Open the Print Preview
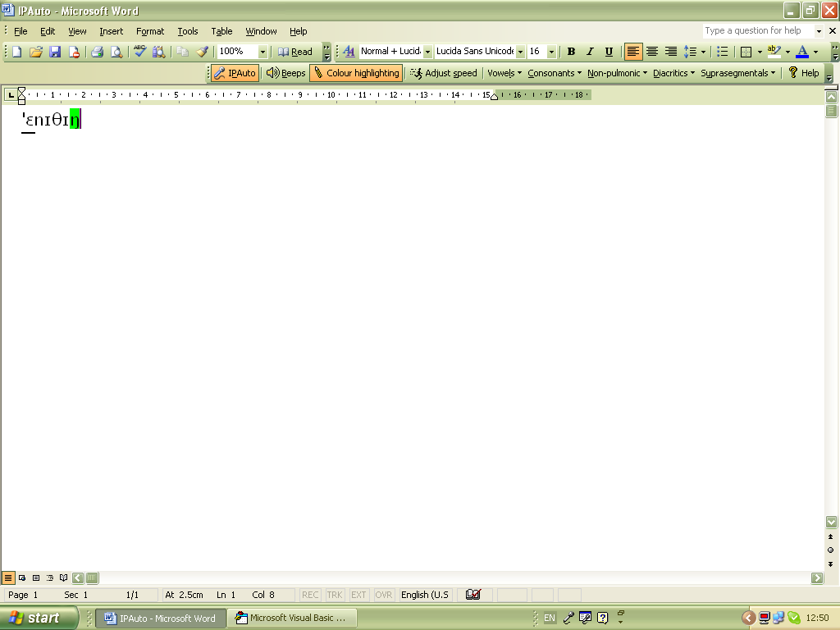 coord(116,51)
